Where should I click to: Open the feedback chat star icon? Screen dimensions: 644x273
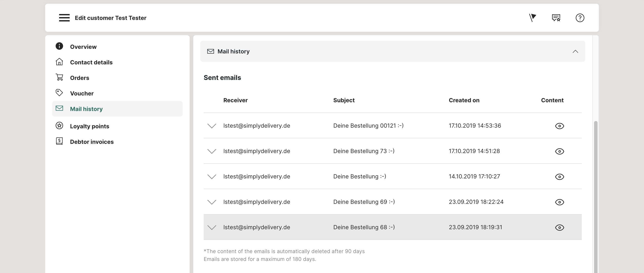[556, 18]
